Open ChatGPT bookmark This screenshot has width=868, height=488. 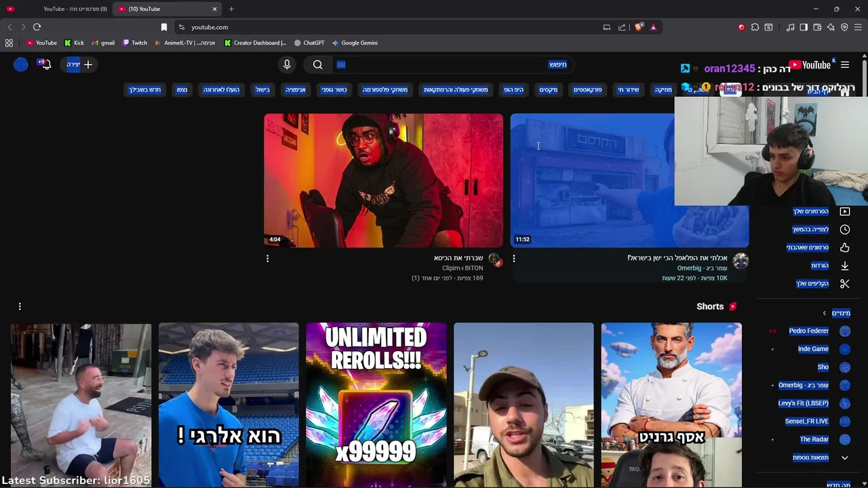pyautogui.click(x=309, y=43)
